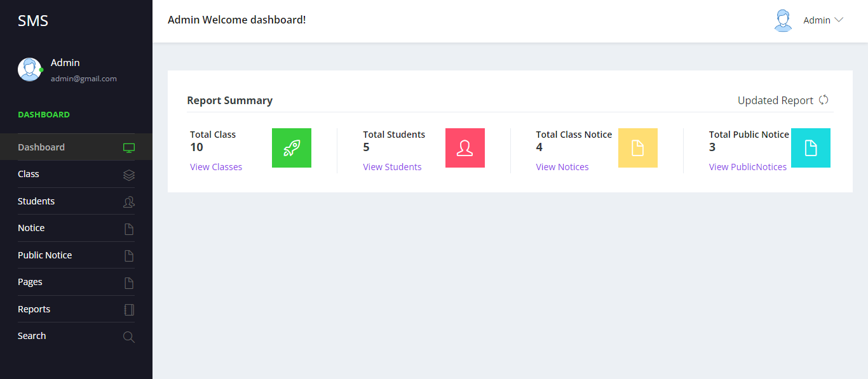Click the yellow notice icon on Total Class Notice
This screenshot has width=868, height=379.
(x=637, y=147)
